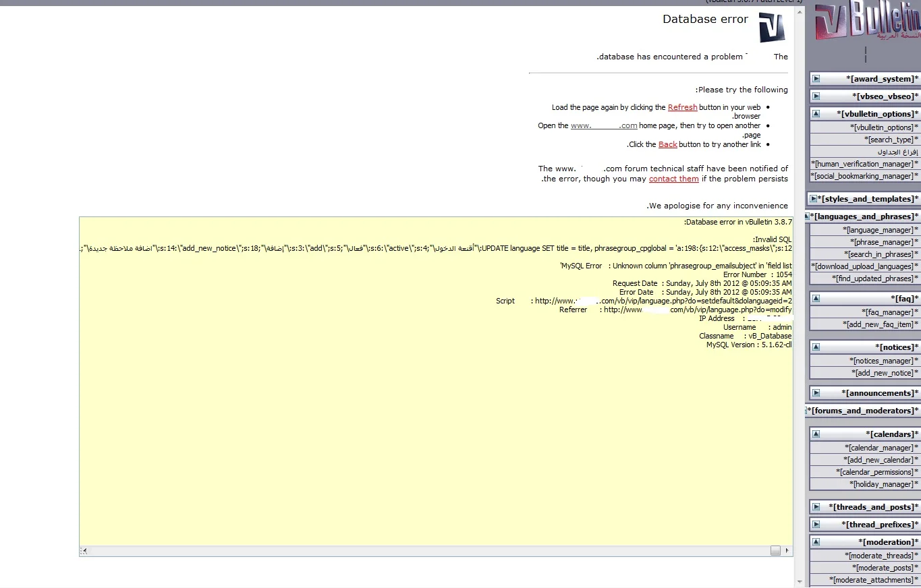Expand the styles_and_templates section arrow

(814, 199)
